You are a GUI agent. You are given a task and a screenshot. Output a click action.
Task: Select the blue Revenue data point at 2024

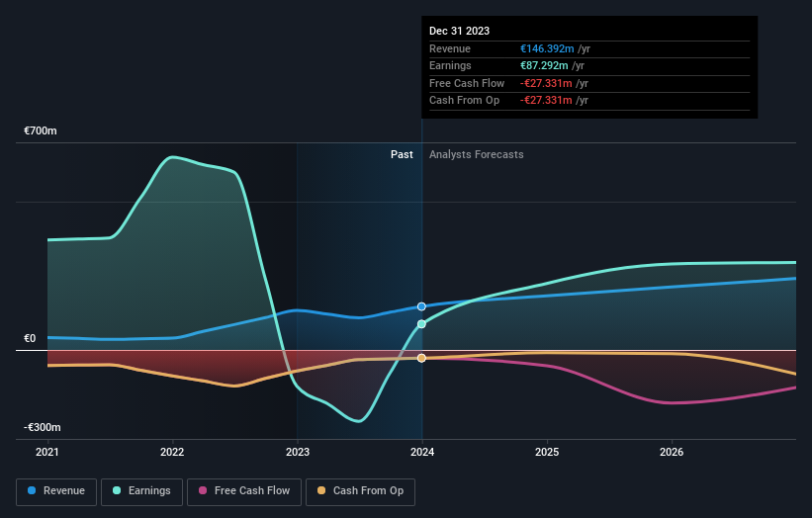coord(421,306)
